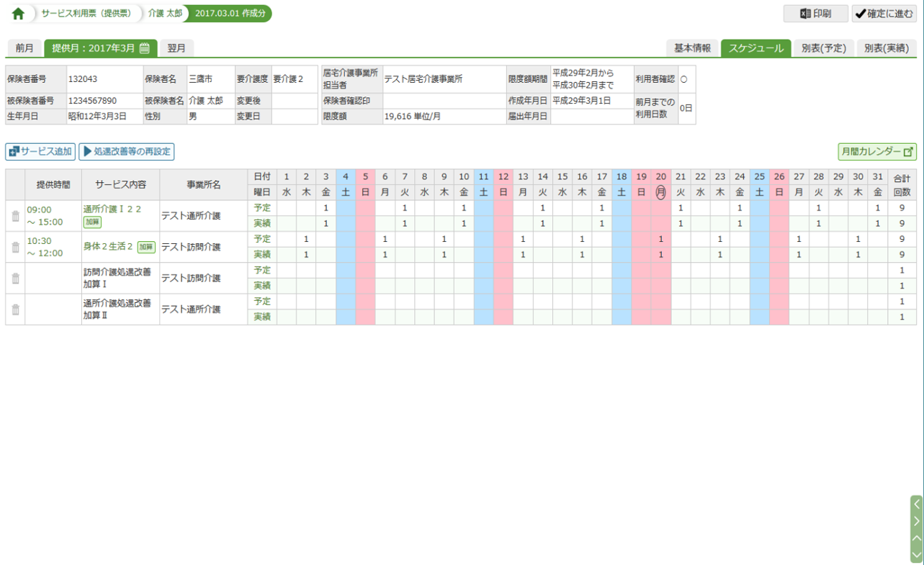
Task: Click trash icon for 訪問介護処遇改善加算Ⅰ
Action: coord(15,278)
